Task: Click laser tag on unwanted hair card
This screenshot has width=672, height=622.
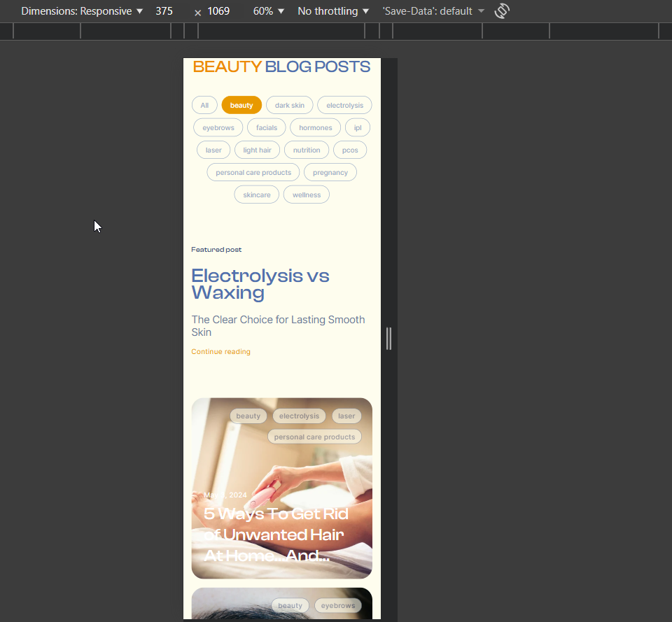Action: click(346, 416)
